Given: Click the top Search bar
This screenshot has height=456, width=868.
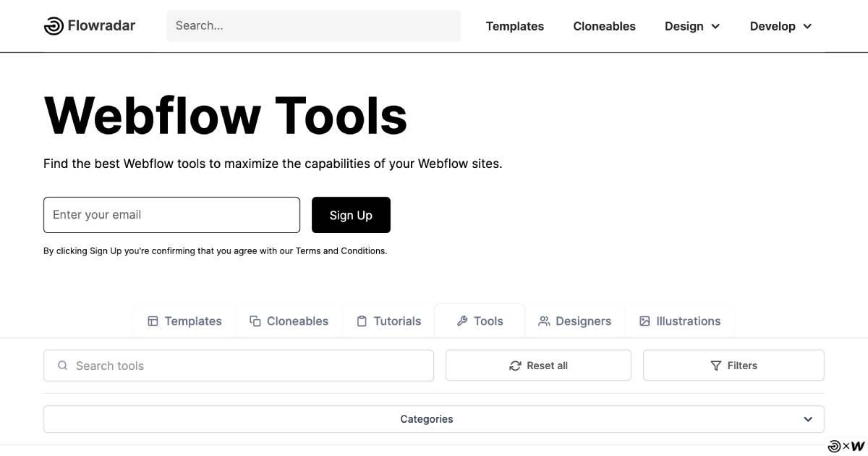Looking at the screenshot, I should point(313,25).
